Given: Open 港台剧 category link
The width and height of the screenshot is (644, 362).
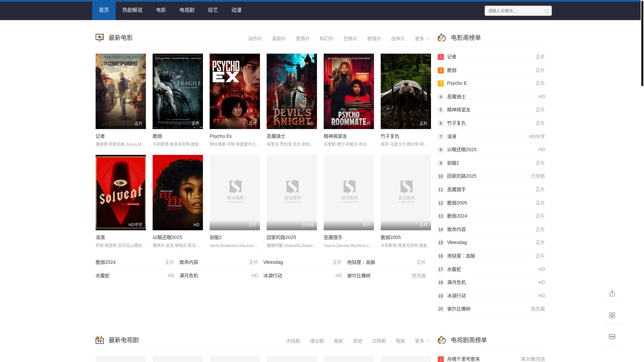Looking at the screenshot, I should click(317, 341).
